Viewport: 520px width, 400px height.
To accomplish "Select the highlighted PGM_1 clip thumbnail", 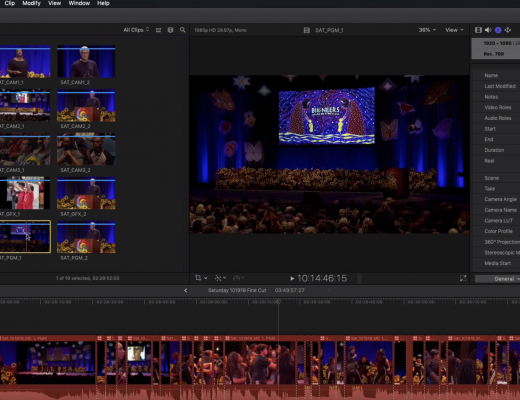I will click(25, 237).
